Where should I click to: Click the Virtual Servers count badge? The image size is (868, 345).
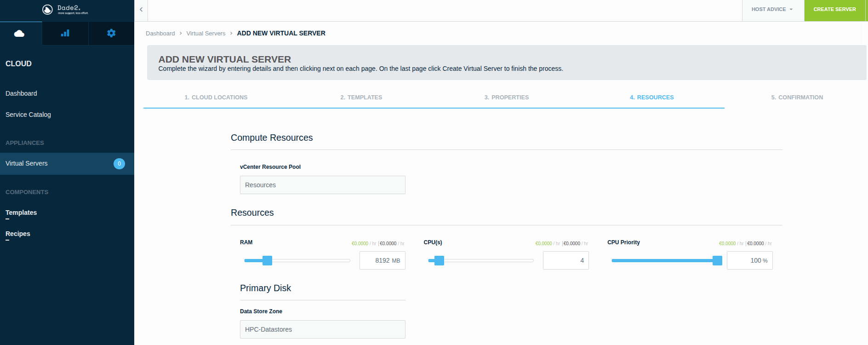click(119, 163)
